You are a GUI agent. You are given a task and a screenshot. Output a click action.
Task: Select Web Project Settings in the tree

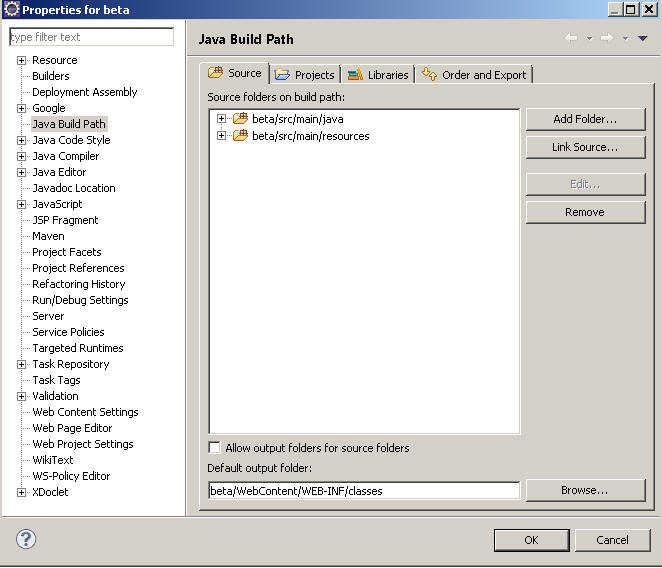tap(83, 444)
